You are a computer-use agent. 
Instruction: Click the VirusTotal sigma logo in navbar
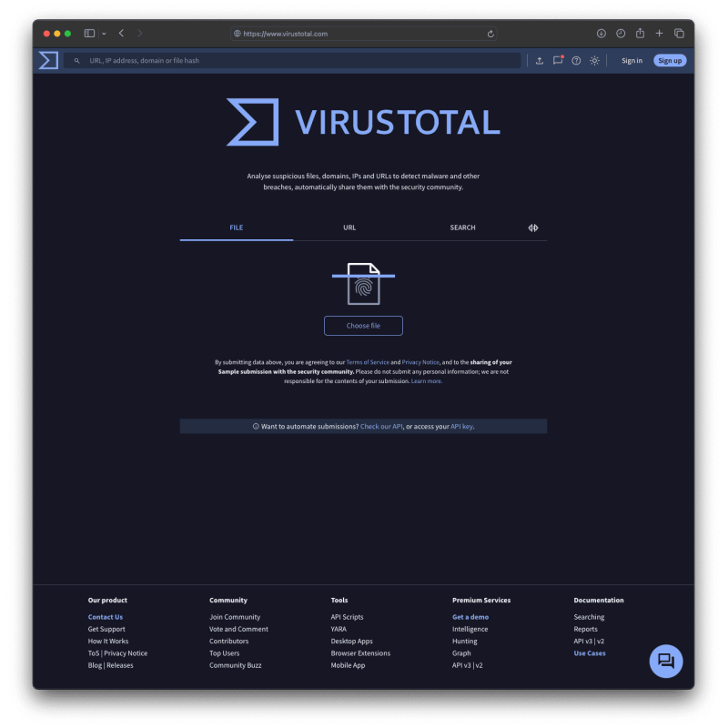(x=48, y=60)
